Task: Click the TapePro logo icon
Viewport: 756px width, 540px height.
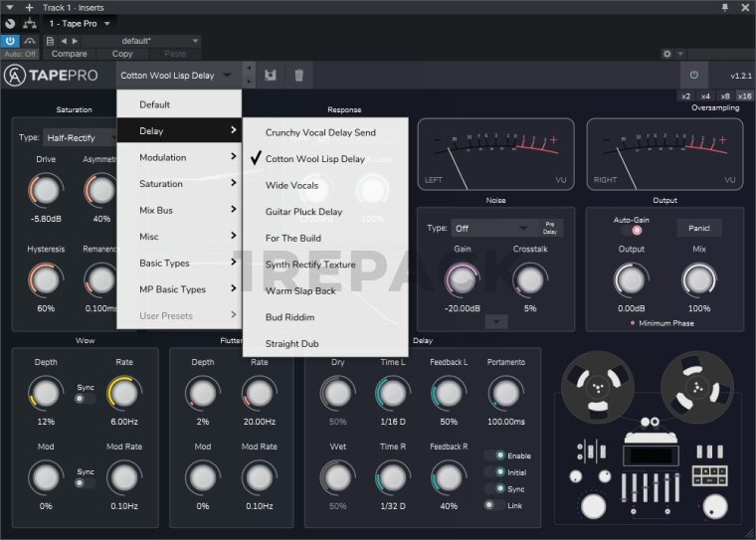Action: tap(15, 76)
